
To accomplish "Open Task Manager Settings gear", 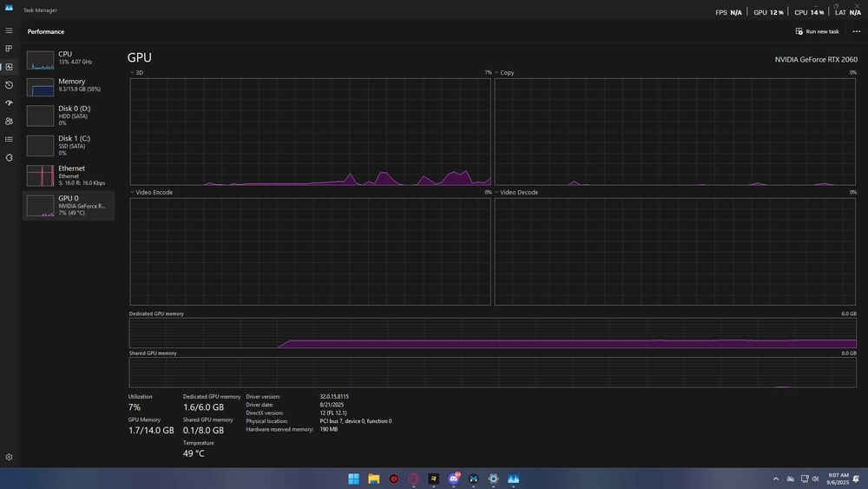I will pos(9,458).
